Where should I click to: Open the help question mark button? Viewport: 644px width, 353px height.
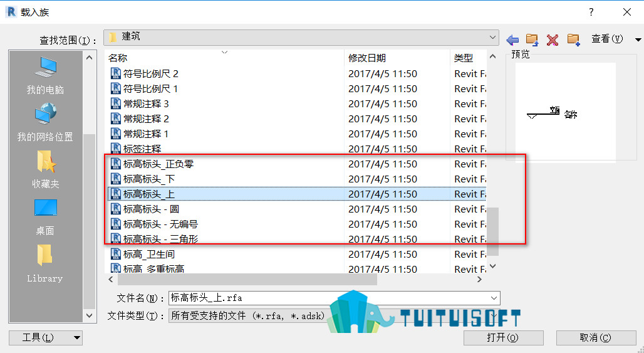pyautogui.click(x=591, y=12)
